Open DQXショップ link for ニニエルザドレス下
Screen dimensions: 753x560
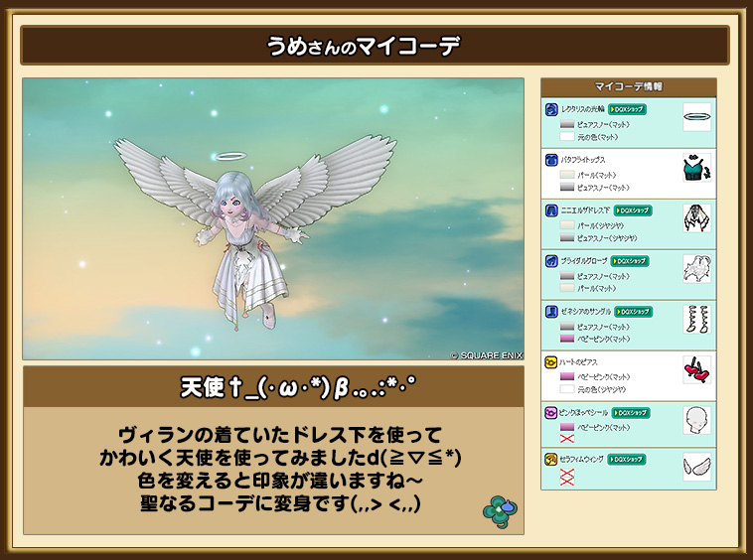pyautogui.click(x=633, y=210)
